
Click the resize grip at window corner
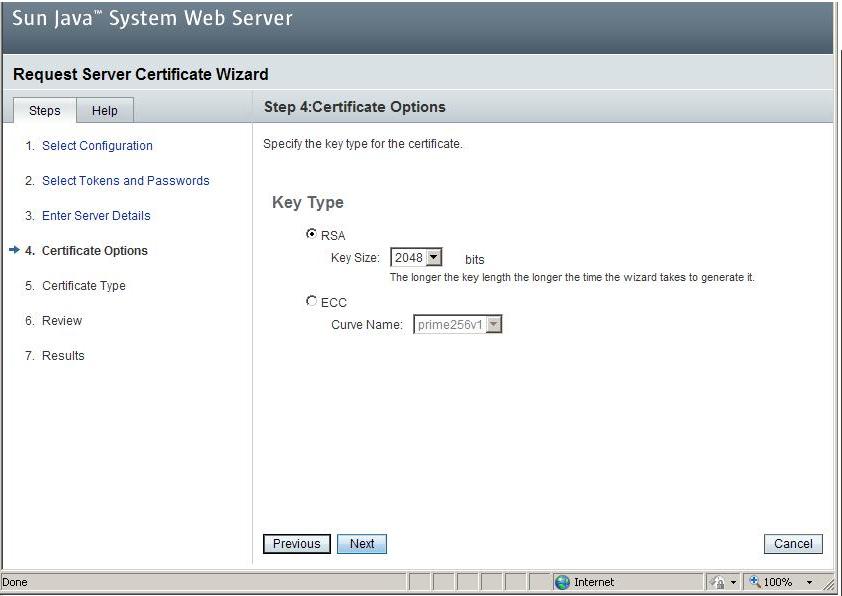pos(829,584)
